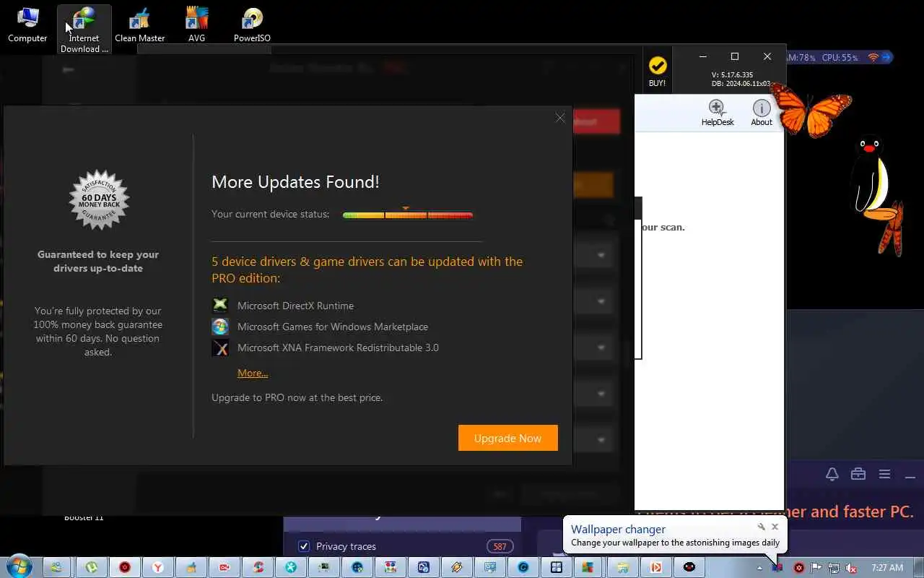Click the Wallpaper changer title text
Image resolution: width=924 pixels, height=578 pixels.
(618, 529)
